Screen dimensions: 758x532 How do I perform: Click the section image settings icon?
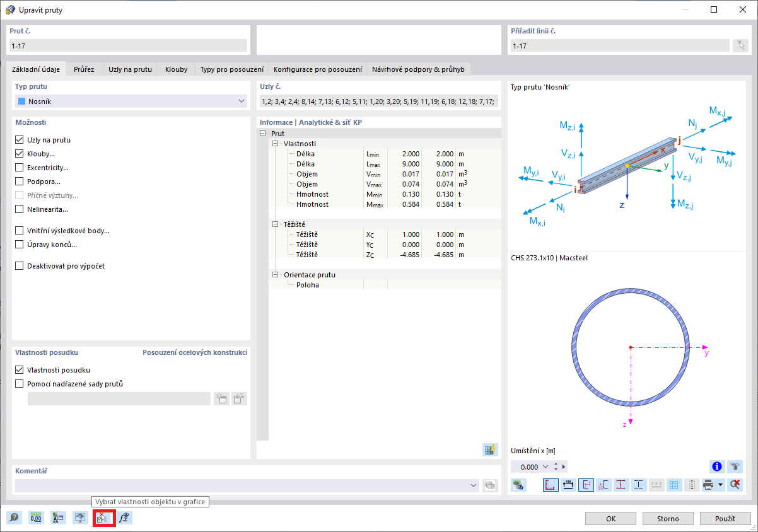[519, 485]
